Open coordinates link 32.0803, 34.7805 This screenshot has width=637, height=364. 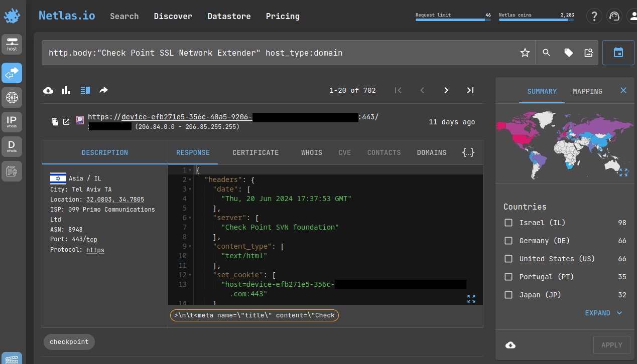(x=115, y=200)
